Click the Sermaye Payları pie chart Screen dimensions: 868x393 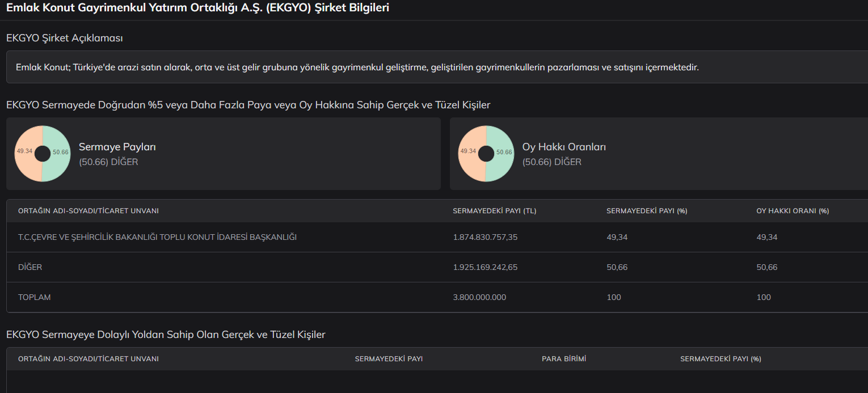click(x=42, y=154)
